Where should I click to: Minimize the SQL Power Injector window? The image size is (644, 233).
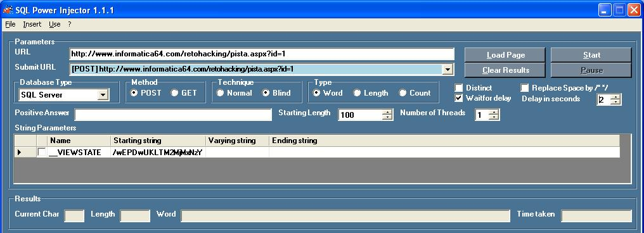pos(605,10)
